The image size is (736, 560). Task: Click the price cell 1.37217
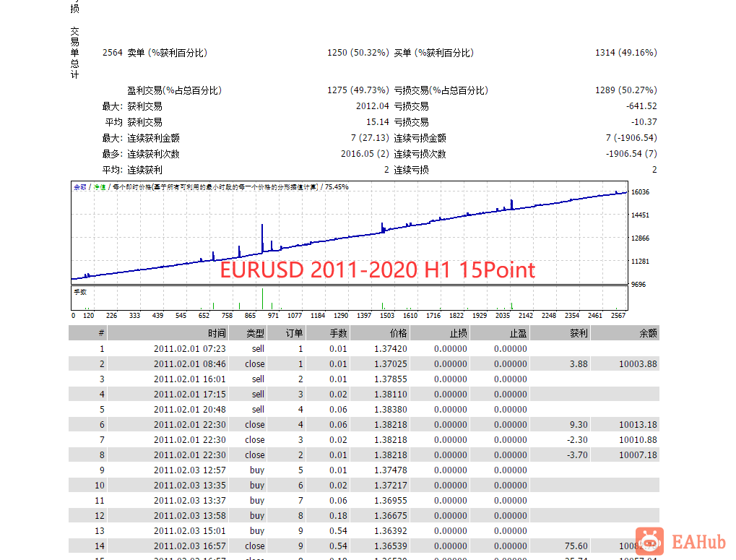point(391,486)
